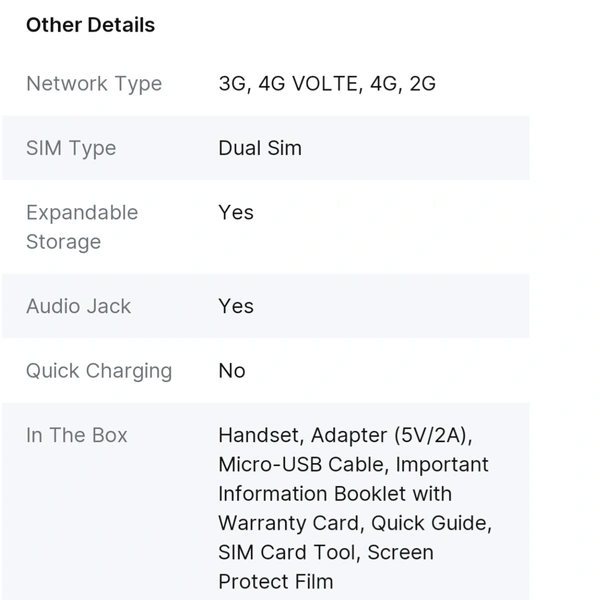Click the "3G, 4G VOLTE, 4G, 2G" value

pyautogui.click(x=327, y=84)
